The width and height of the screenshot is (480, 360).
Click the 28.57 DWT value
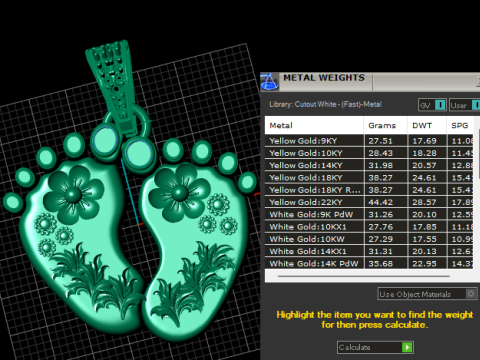pyautogui.click(x=424, y=202)
